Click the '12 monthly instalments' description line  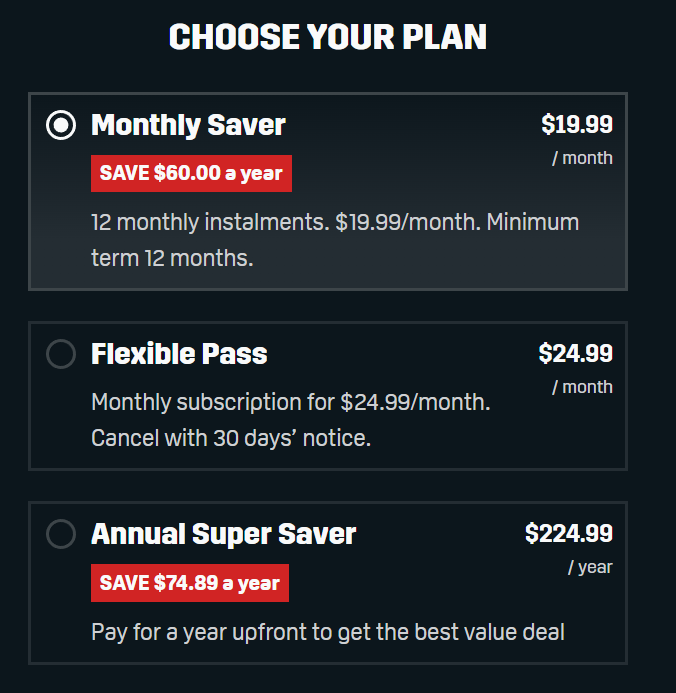point(334,222)
